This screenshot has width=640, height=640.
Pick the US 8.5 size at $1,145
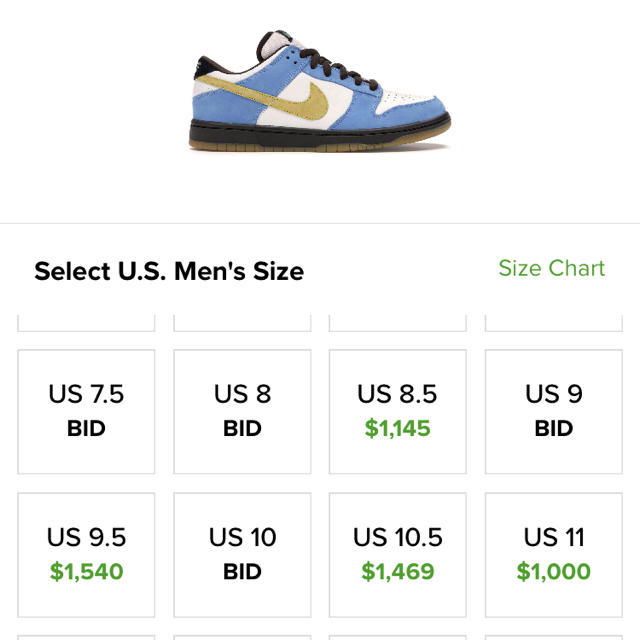(398, 411)
